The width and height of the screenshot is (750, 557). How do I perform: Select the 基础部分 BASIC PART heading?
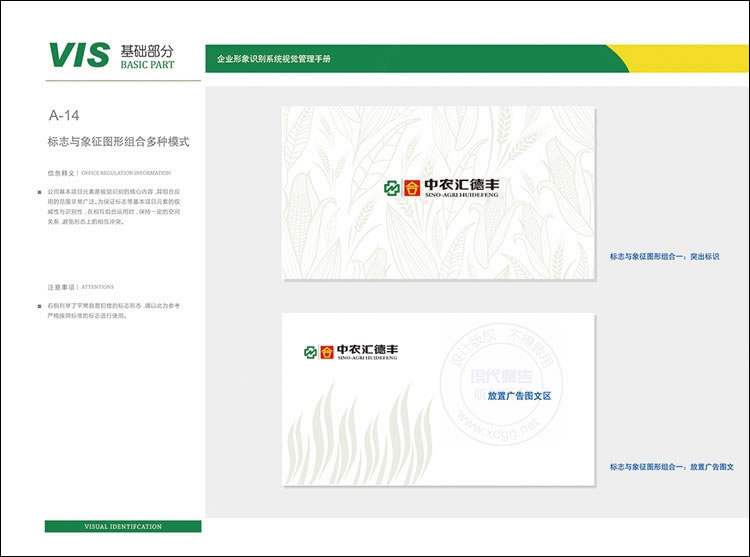(x=146, y=56)
